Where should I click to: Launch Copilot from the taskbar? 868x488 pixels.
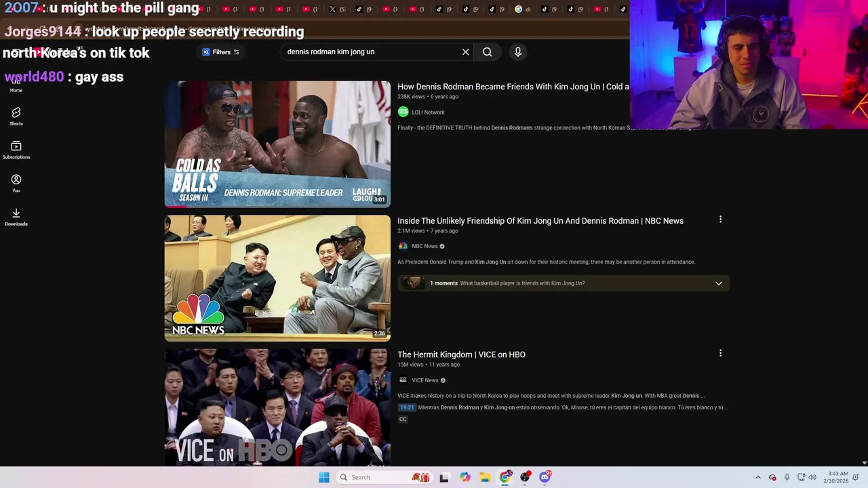click(x=465, y=477)
